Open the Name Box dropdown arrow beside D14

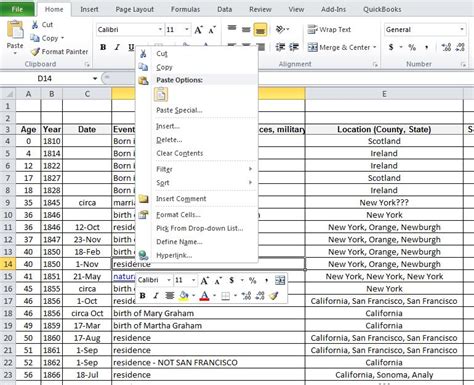point(95,79)
